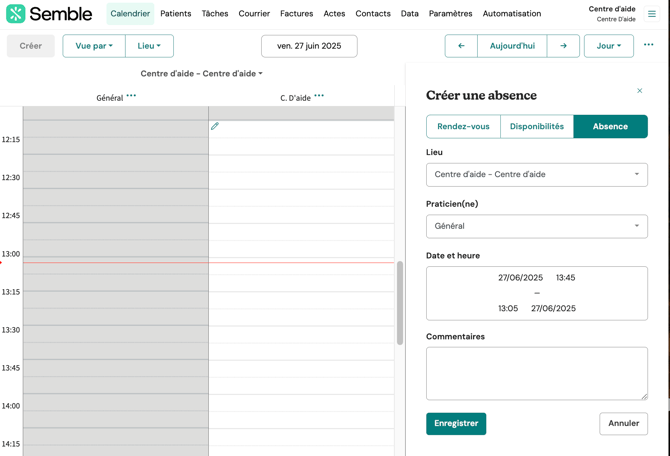The width and height of the screenshot is (670, 456).
Task: Click the pencil edit icon in calendar
Action: click(x=215, y=127)
